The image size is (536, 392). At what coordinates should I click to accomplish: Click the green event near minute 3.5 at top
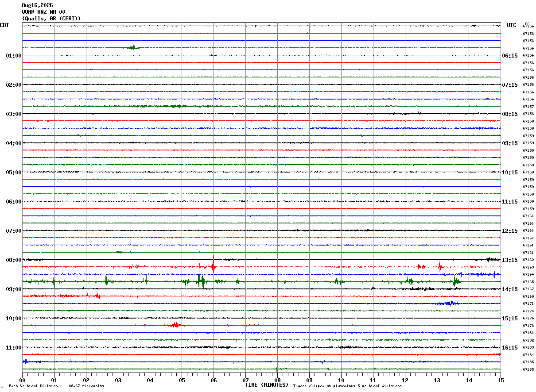tap(132, 47)
